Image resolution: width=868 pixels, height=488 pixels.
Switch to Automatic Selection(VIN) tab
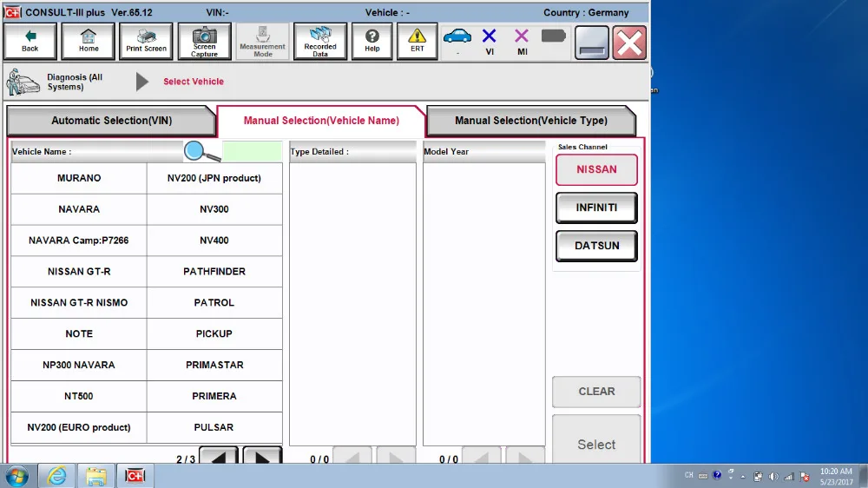coord(111,120)
